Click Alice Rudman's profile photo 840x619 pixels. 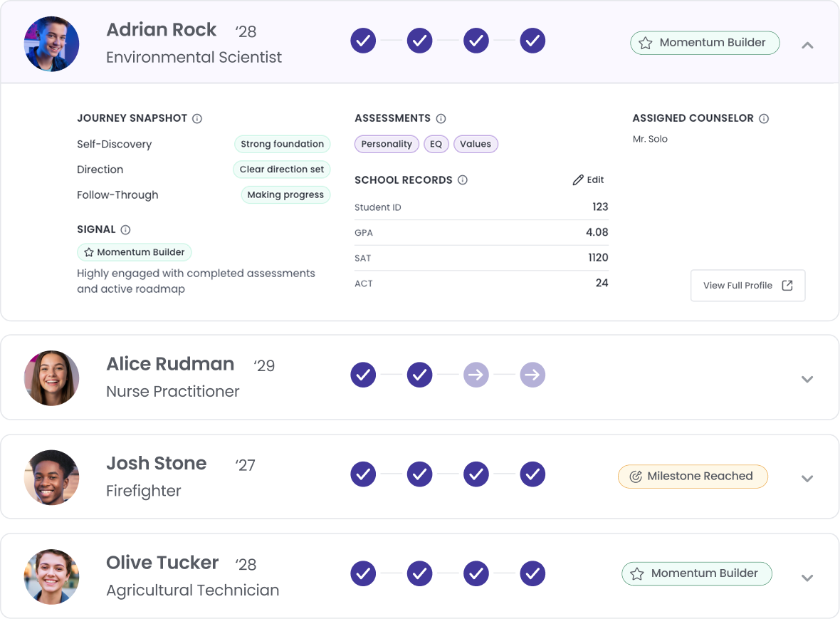click(51, 378)
